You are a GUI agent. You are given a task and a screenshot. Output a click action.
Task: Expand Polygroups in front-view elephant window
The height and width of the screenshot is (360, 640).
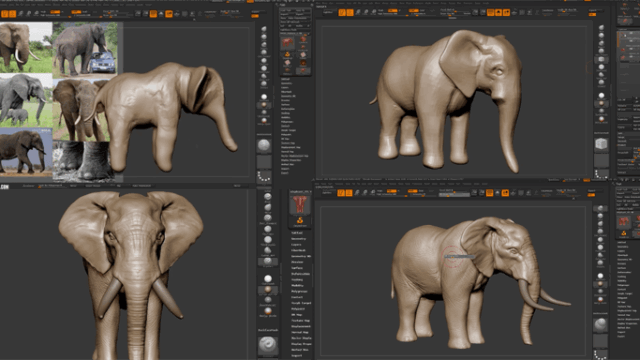click(300, 291)
